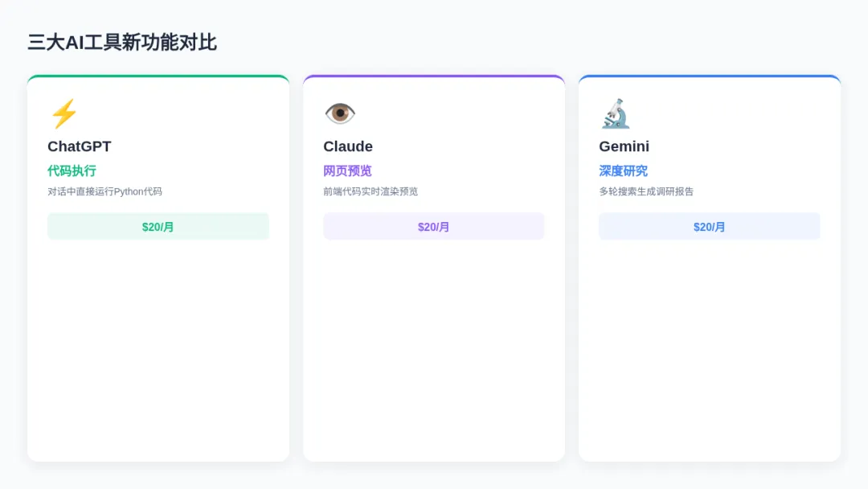Click the green $20/月 price button
The width and height of the screenshot is (868, 489).
tap(158, 227)
